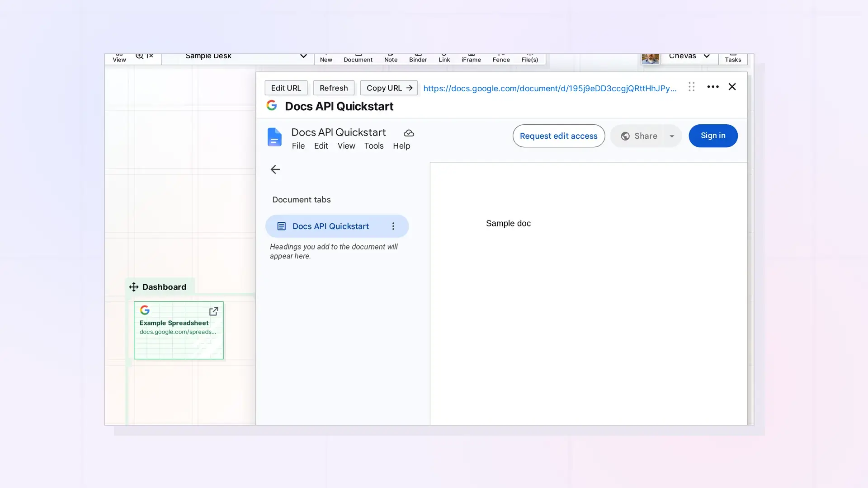Expand the Share dropdown arrow
Image resolution: width=868 pixels, height=488 pixels.
coord(672,136)
